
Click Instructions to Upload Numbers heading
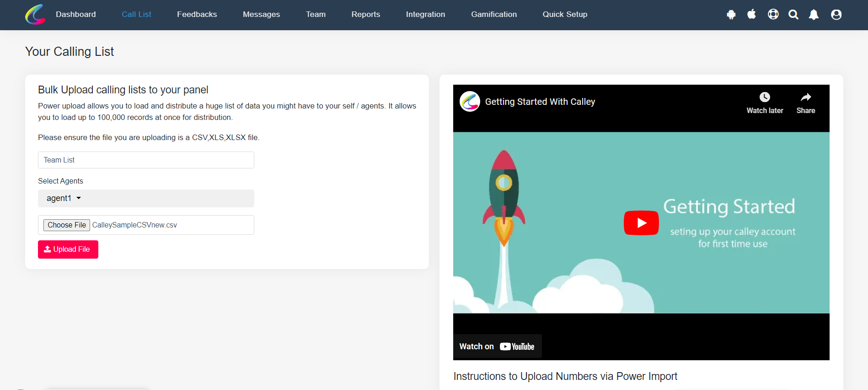pyautogui.click(x=565, y=376)
